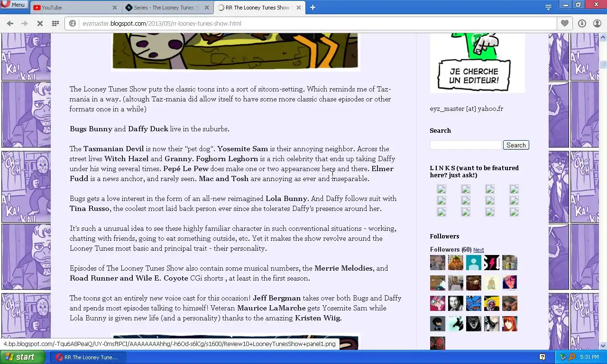Go forward with the forward arrow
607x364 pixels.
(x=25, y=23)
